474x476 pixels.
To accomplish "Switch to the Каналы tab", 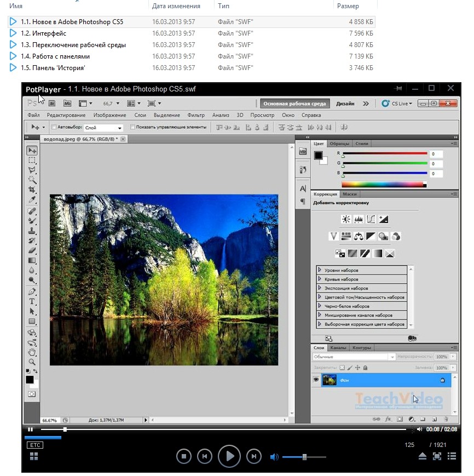I will (x=338, y=348).
